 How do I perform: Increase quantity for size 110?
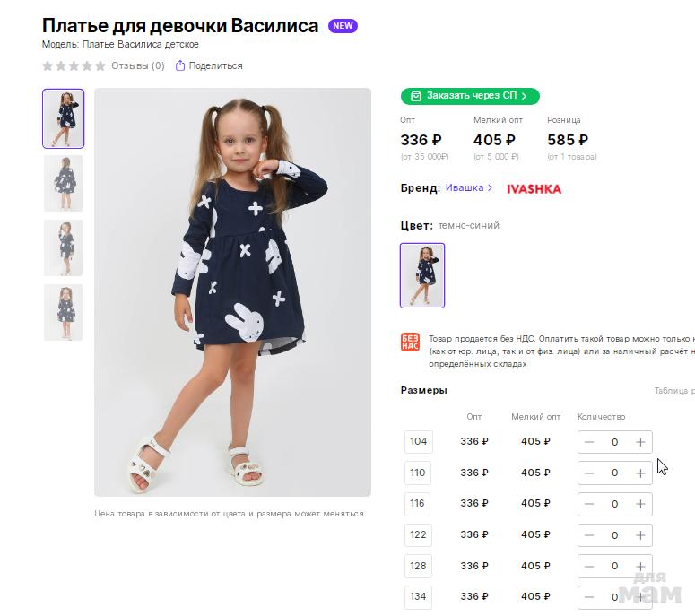tap(640, 473)
